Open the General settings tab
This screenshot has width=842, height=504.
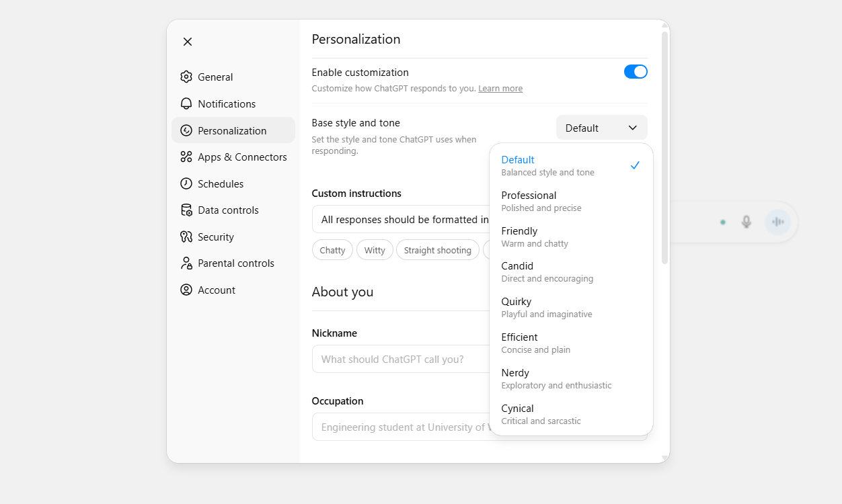[x=233, y=77]
